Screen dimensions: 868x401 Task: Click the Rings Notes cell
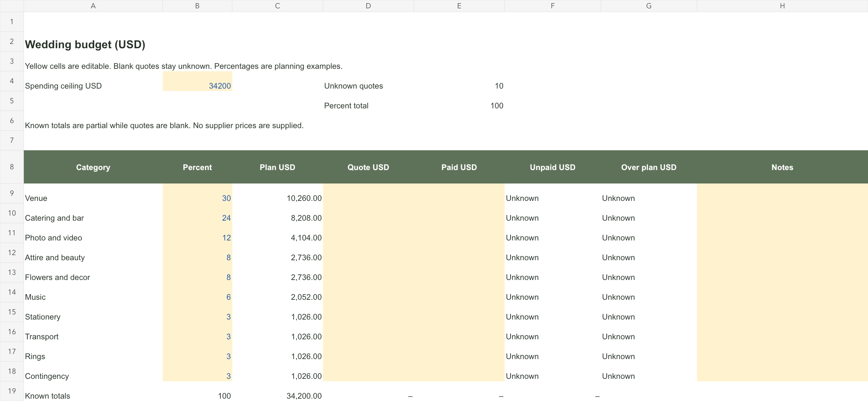click(783, 352)
